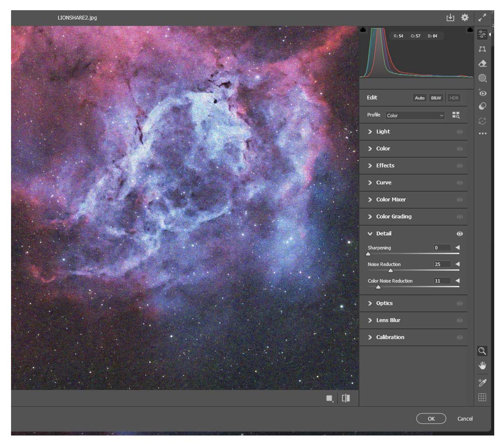504x444 pixels.
Task: Select the Edit adjustments panel icon
Action: tap(482, 34)
